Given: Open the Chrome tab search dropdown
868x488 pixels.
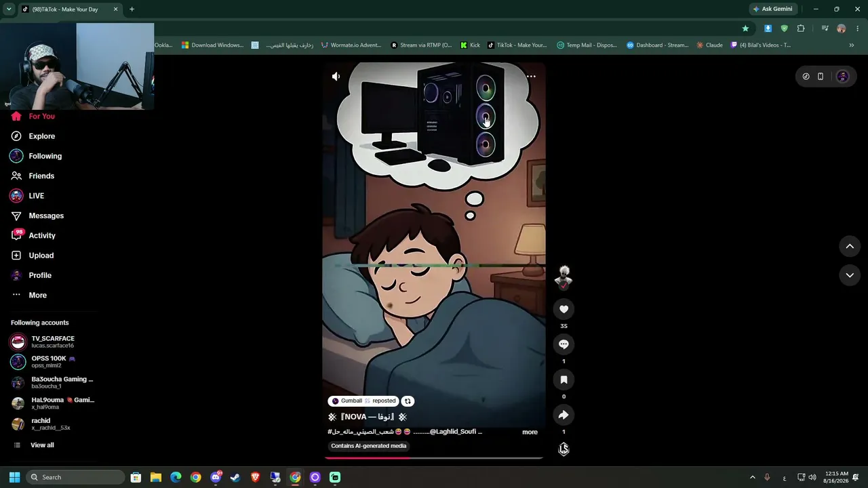Looking at the screenshot, I should pyautogui.click(x=9, y=9).
